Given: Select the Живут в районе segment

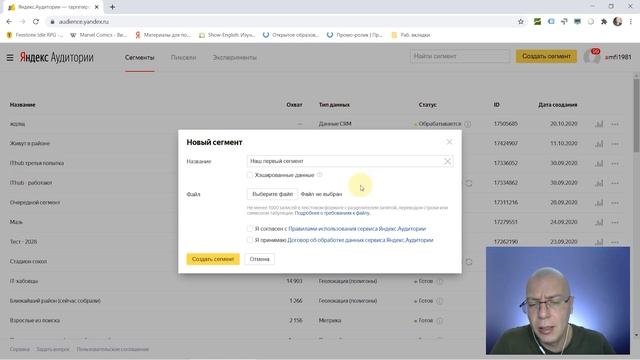Looking at the screenshot, I should pyautogui.click(x=30, y=143).
